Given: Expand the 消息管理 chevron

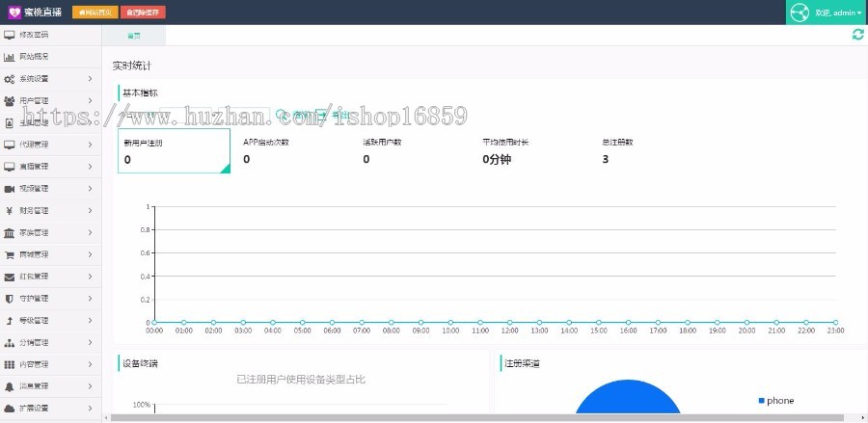Looking at the screenshot, I should (x=91, y=386).
